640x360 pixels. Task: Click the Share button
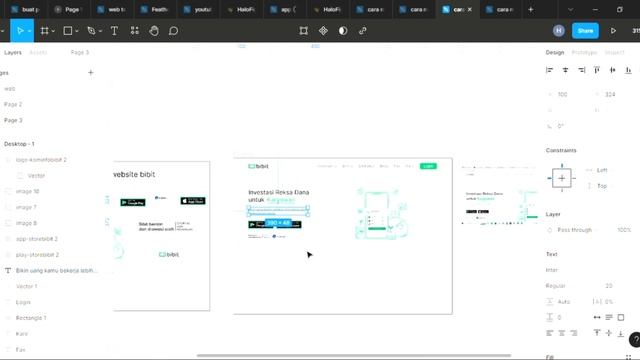click(585, 31)
